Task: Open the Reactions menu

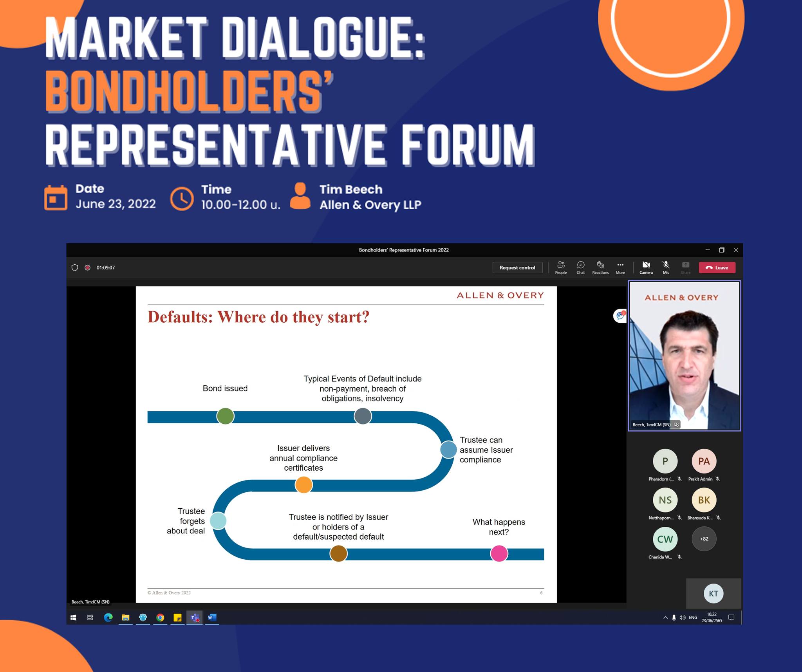Action: click(x=600, y=267)
